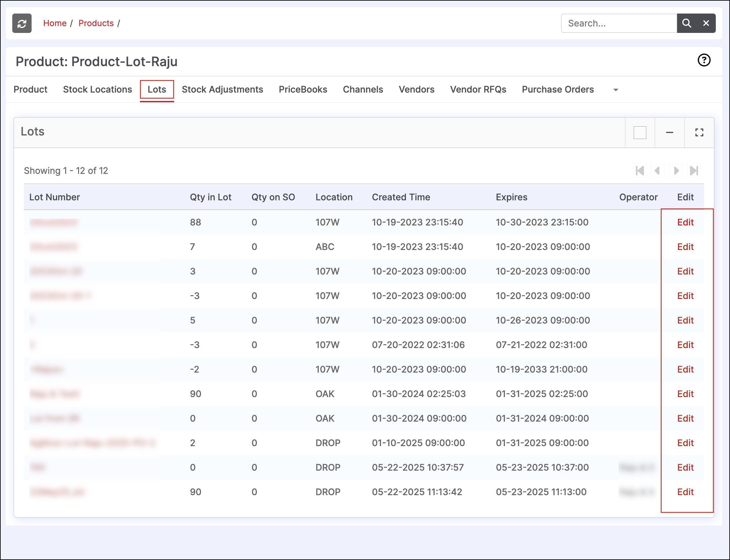
Task: Click the Created Time column header
Action: point(401,197)
